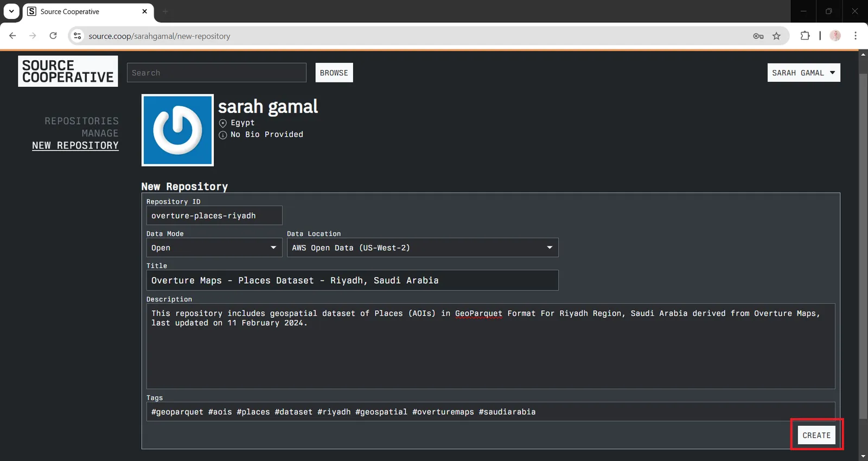Open Chrome three-dot menu
Screen dimensions: 868x461
[x=856, y=36]
